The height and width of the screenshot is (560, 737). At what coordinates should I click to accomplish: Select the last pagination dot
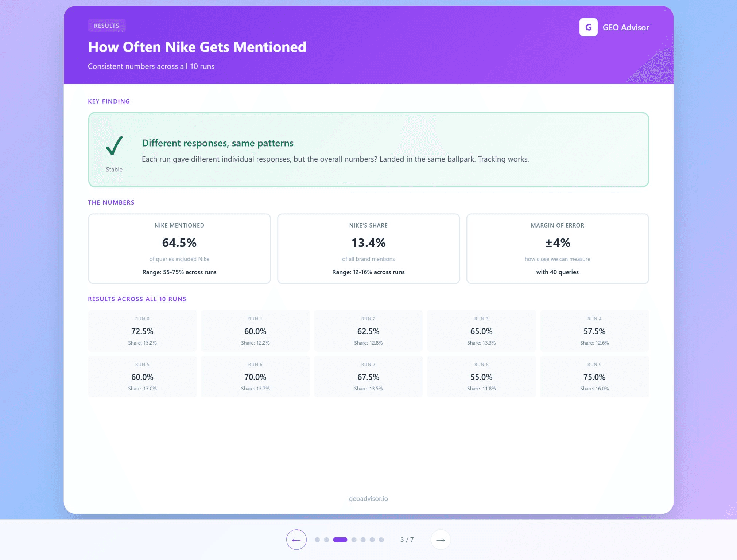pyautogui.click(x=381, y=540)
